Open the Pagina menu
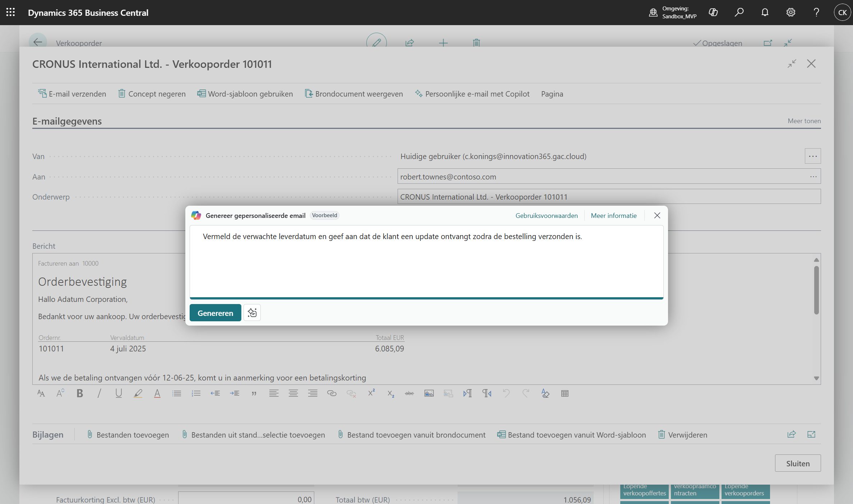Screen dimensions: 853x504 point(552,94)
